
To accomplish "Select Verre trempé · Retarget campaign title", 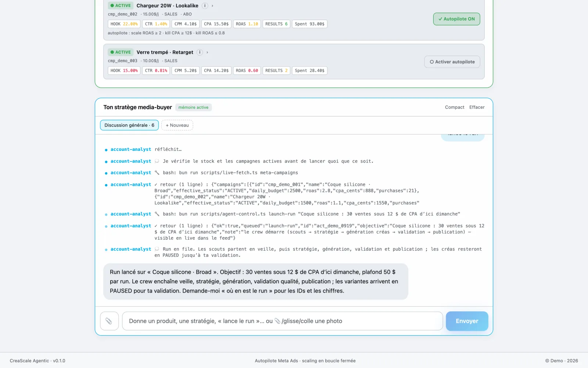I will click(x=165, y=52).
